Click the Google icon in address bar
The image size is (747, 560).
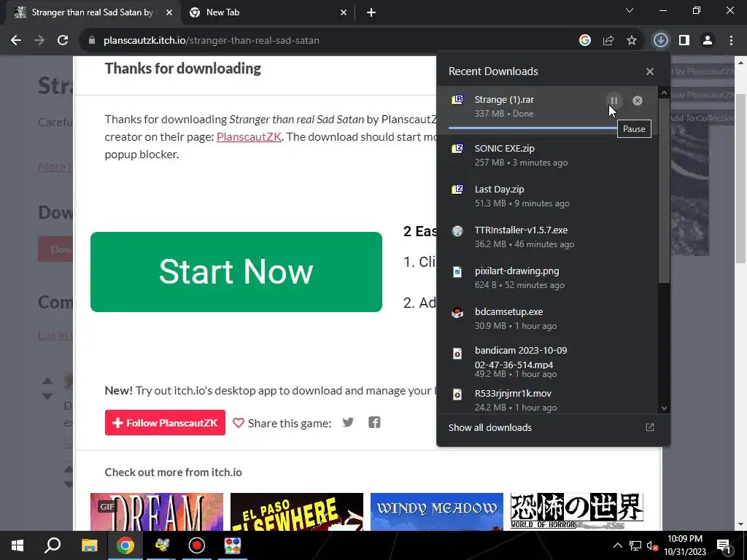coord(585,41)
